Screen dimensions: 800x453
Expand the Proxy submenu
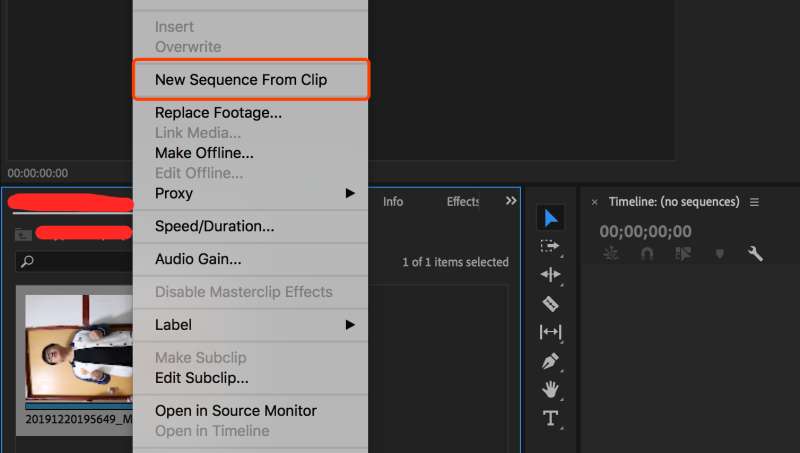click(350, 193)
